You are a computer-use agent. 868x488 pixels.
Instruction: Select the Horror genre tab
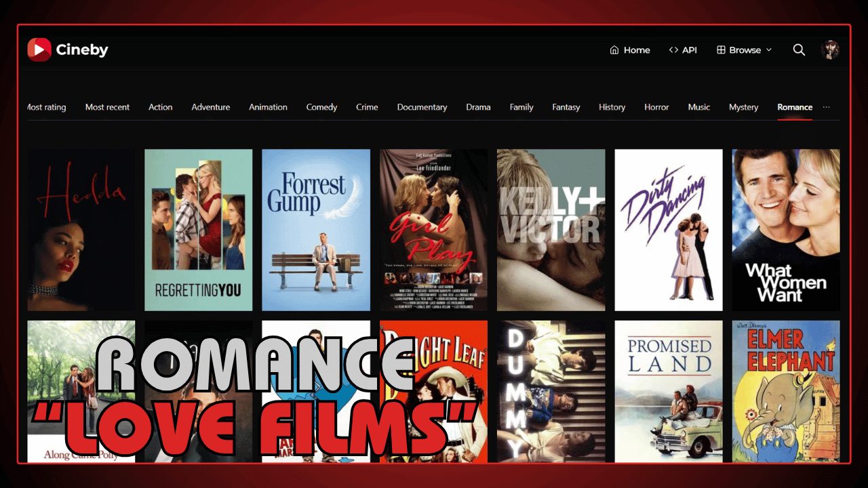pos(656,107)
